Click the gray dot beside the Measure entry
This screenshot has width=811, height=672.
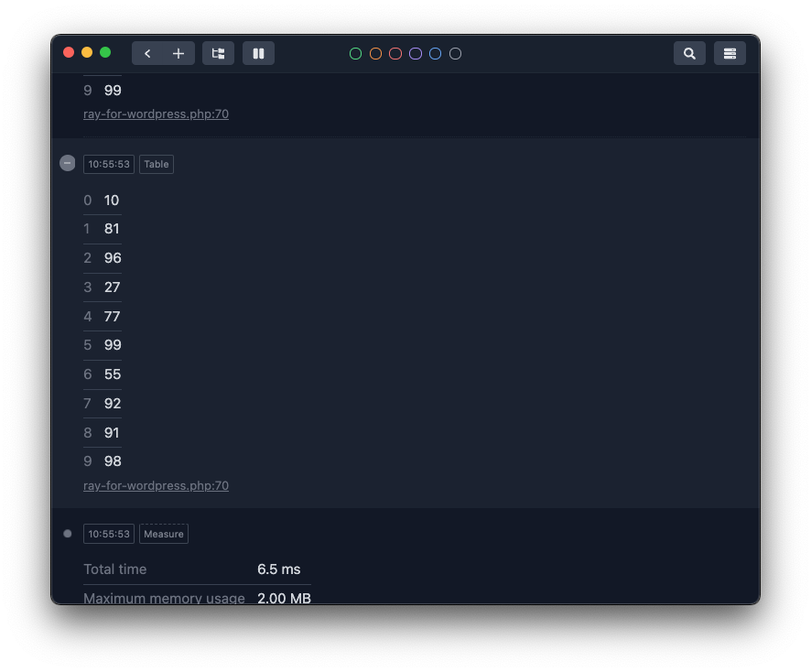67,534
